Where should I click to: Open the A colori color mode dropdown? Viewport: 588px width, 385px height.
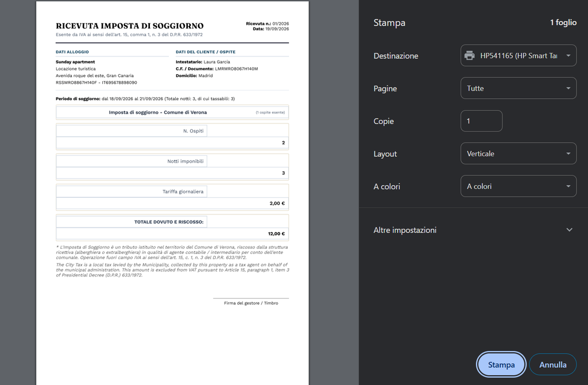coord(519,186)
